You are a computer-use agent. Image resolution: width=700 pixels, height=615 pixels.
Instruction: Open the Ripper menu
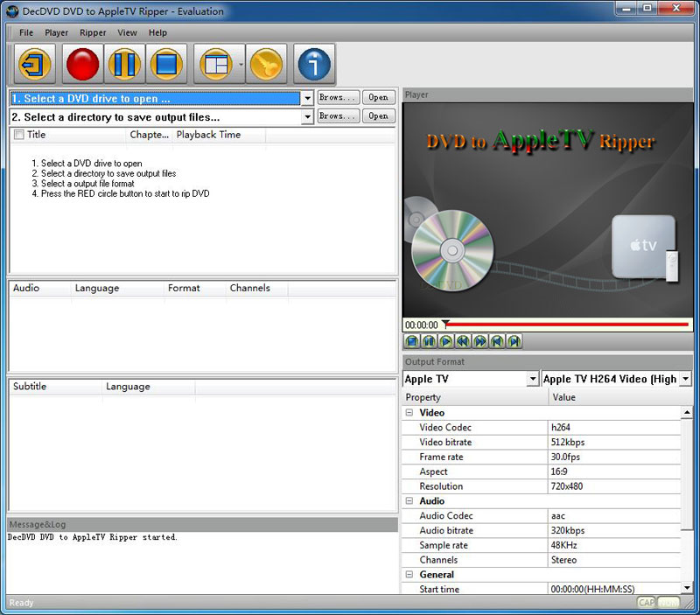click(x=93, y=32)
